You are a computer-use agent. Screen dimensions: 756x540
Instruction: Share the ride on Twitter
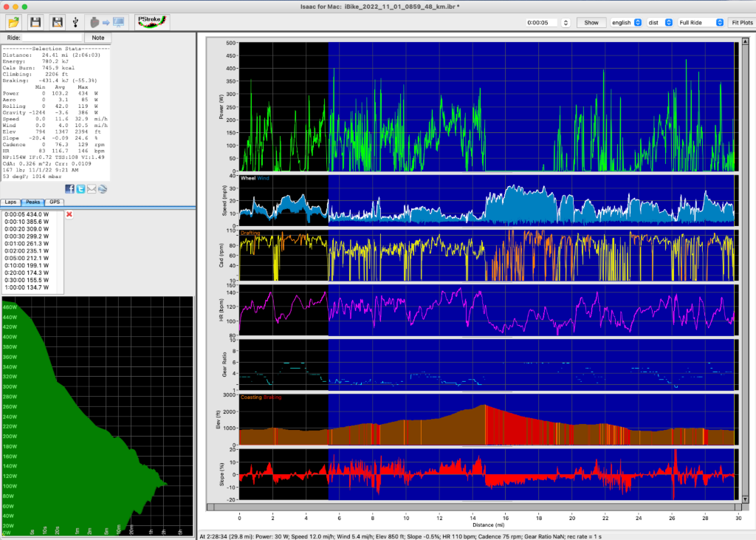click(x=80, y=188)
